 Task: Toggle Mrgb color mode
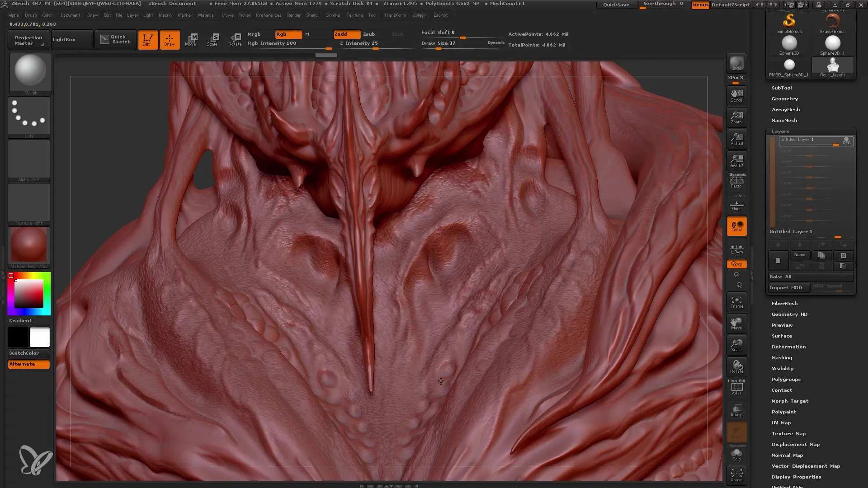254,33
